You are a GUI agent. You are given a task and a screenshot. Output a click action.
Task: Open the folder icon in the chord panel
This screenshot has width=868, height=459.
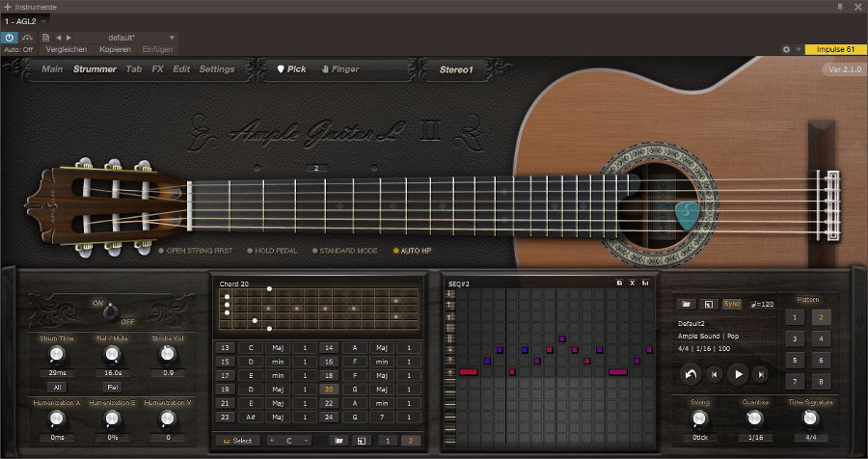339,441
